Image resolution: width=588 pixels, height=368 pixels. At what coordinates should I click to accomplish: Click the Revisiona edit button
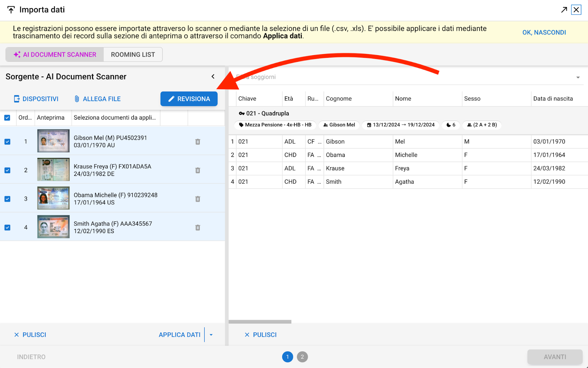point(189,99)
